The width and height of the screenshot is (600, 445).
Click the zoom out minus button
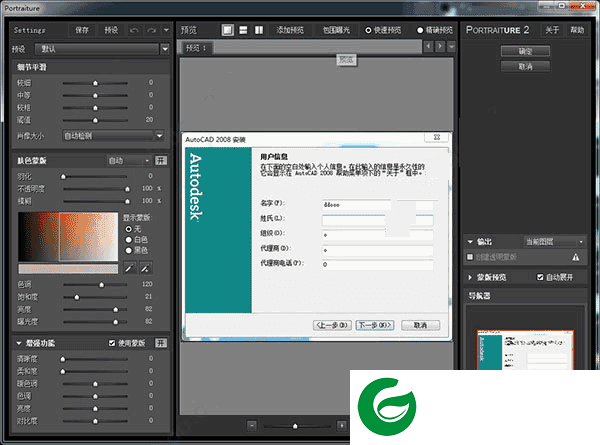point(252,425)
